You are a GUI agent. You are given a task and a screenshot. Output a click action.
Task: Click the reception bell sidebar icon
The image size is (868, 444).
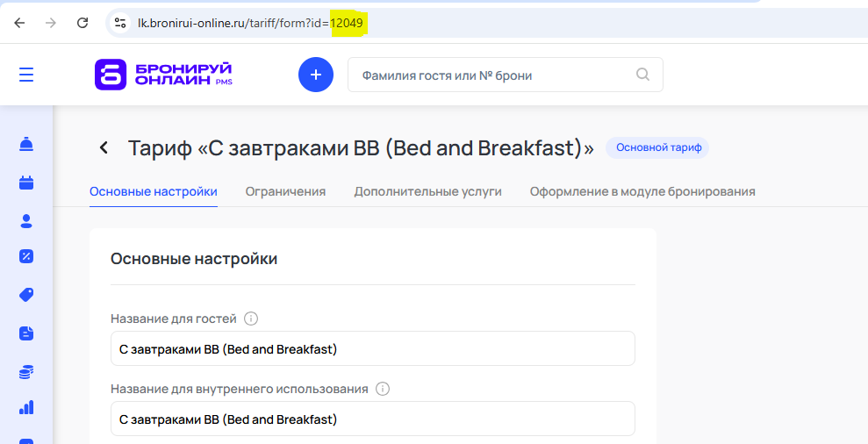[x=26, y=144]
